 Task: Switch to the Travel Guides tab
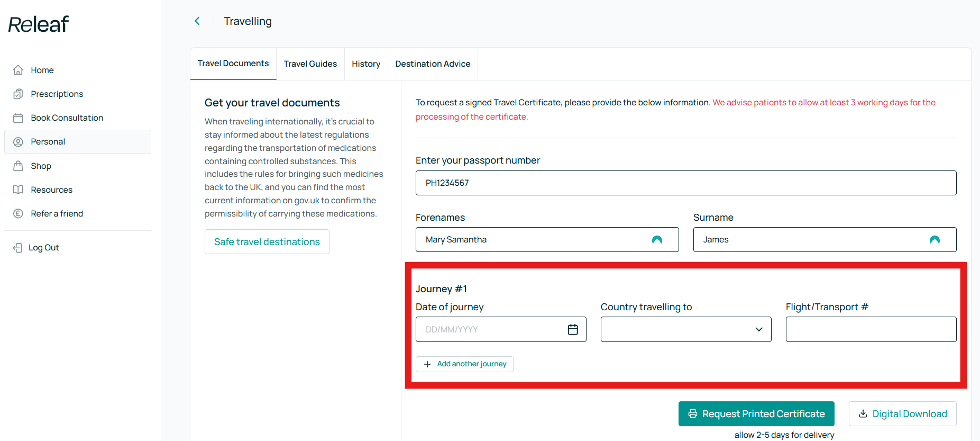[x=310, y=64]
